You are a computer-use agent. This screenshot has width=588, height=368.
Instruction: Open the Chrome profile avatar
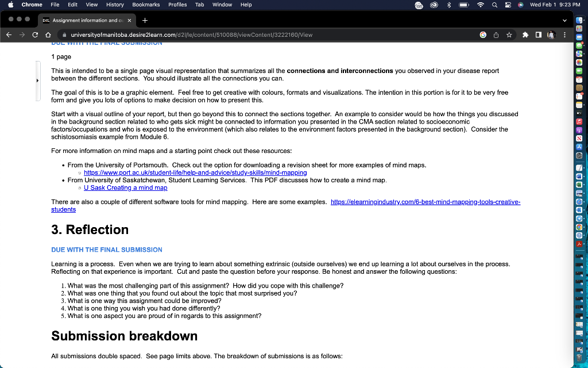click(x=551, y=34)
